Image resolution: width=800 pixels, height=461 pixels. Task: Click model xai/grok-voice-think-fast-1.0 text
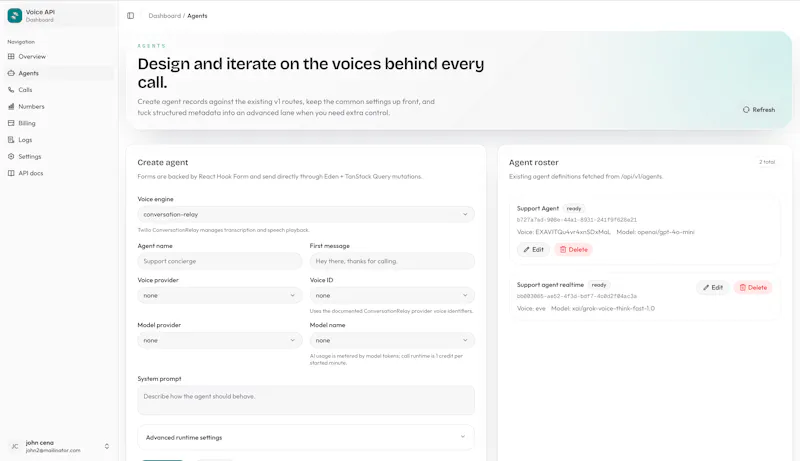coord(603,309)
